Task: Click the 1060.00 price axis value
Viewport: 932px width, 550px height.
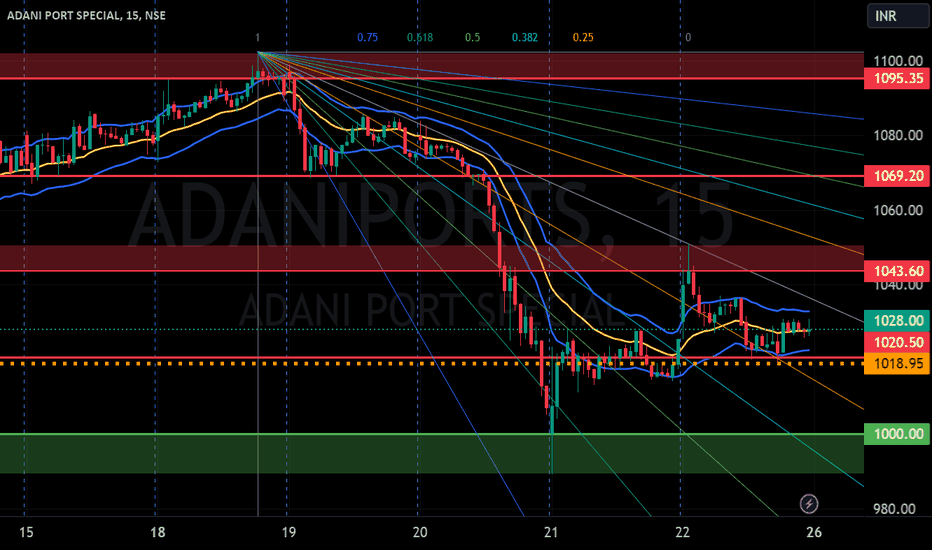Action: [898, 210]
